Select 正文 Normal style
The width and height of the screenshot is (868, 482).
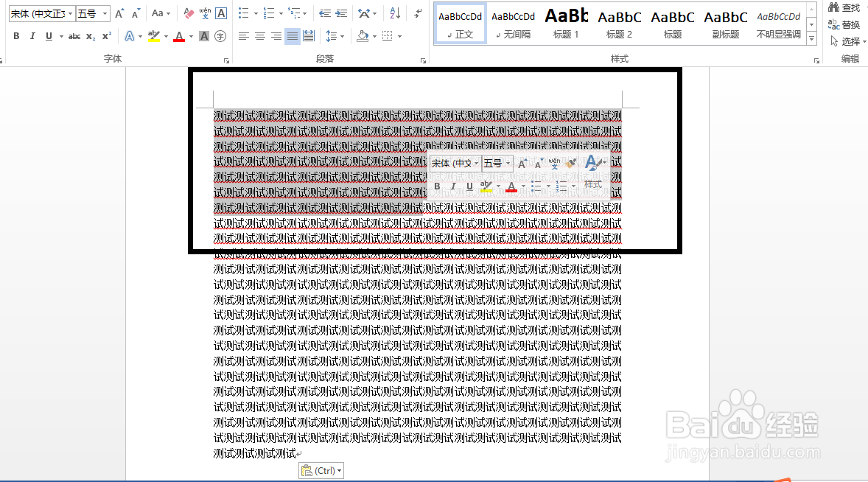(x=460, y=24)
